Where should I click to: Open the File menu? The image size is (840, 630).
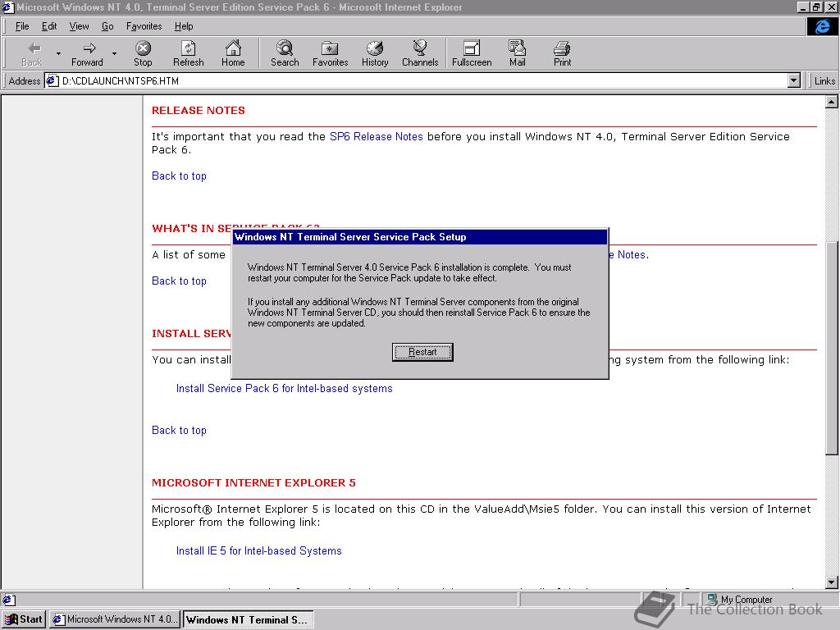tap(22, 26)
